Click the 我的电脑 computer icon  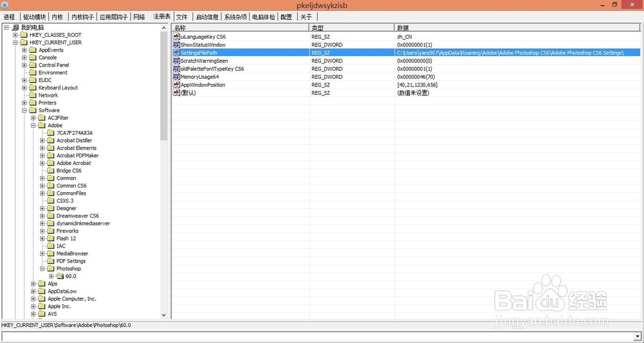pos(15,28)
